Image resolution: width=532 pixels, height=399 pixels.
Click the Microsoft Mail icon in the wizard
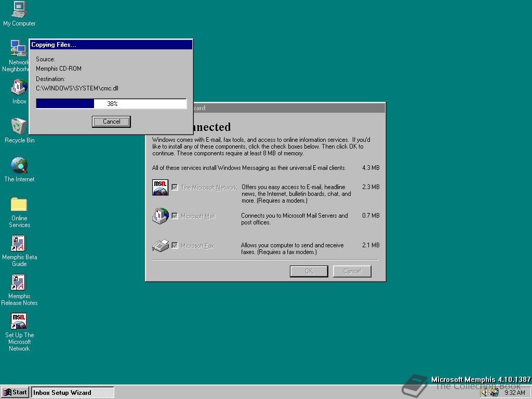(x=160, y=216)
